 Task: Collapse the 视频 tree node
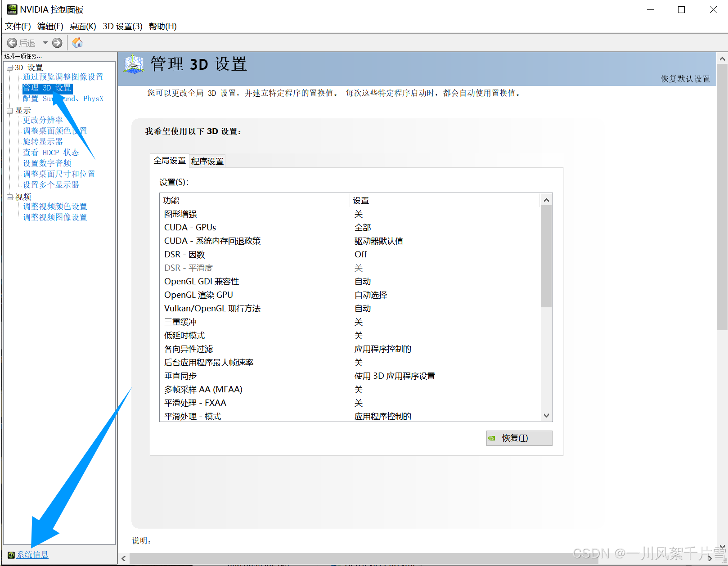(9, 197)
